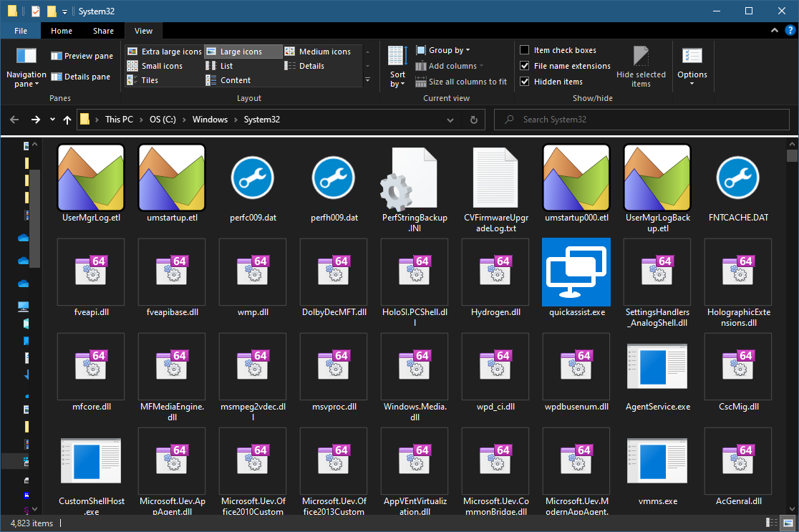The height and width of the screenshot is (532, 799).
Task: Click the Up arrow navigation button
Action: 67,120
